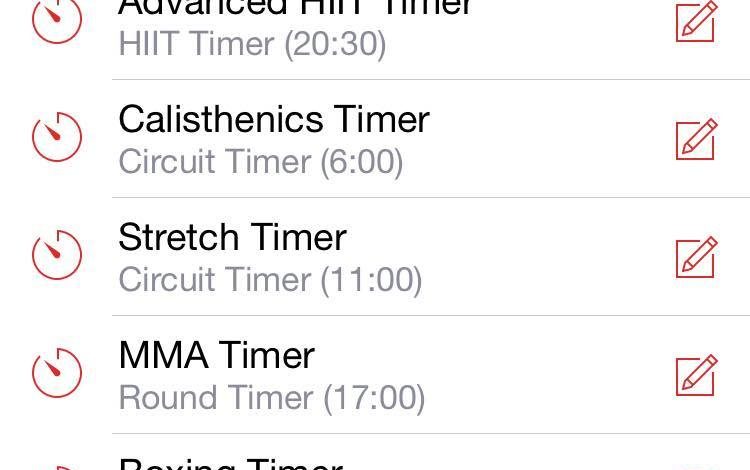
Task: Tap empty space right of the MMA Timer title
Action: [493, 356]
